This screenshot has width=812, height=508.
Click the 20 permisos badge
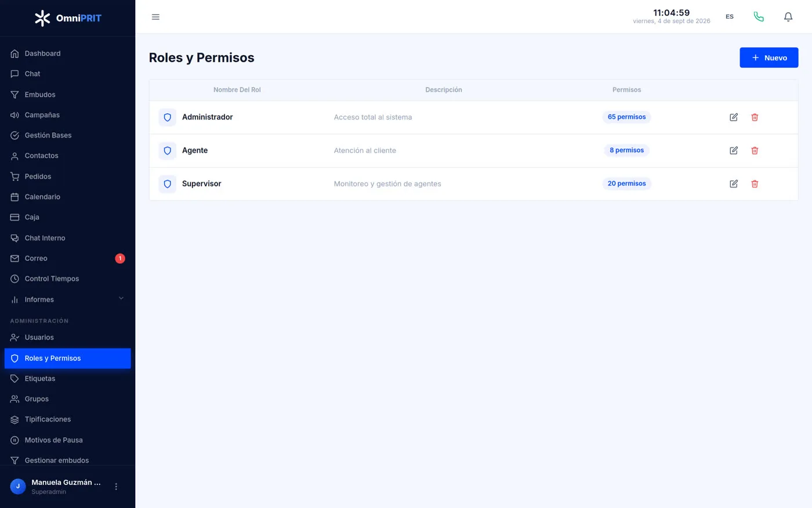(x=626, y=184)
